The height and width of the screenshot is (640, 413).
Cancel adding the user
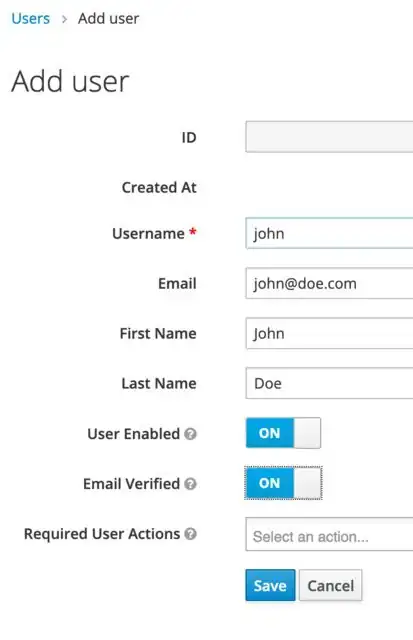pyautogui.click(x=331, y=585)
